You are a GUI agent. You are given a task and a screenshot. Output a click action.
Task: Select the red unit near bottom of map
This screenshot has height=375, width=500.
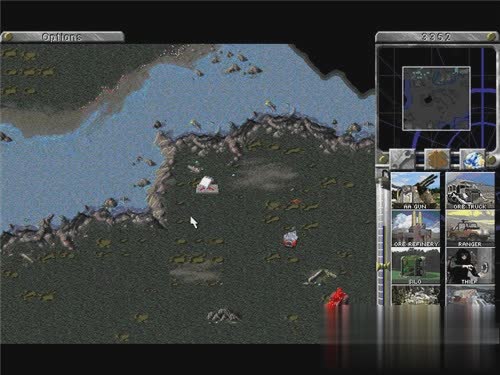(x=337, y=297)
